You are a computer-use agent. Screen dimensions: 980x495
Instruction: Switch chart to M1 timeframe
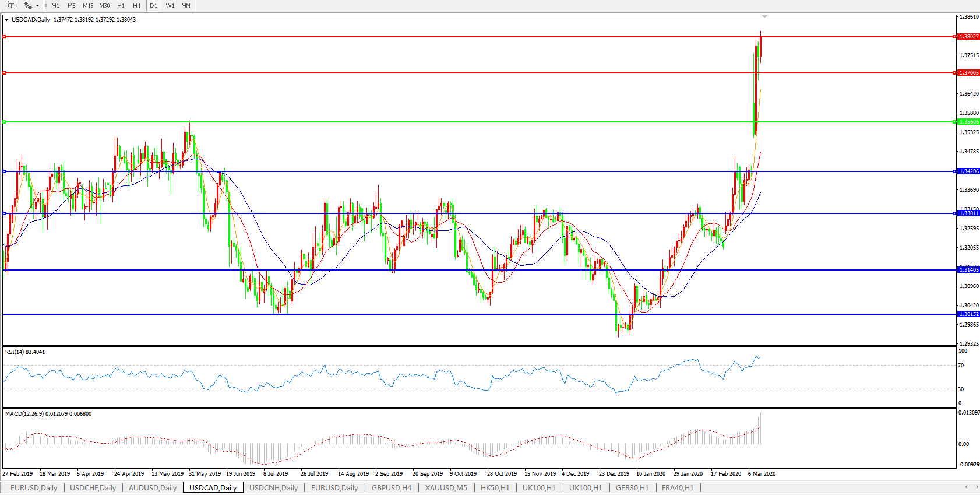click(x=55, y=6)
